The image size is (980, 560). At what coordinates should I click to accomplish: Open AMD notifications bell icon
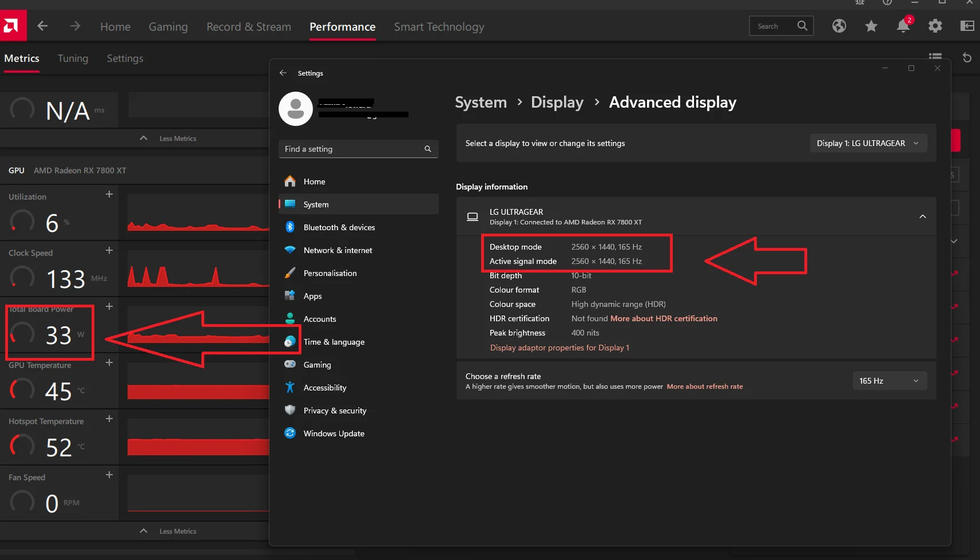coord(903,26)
